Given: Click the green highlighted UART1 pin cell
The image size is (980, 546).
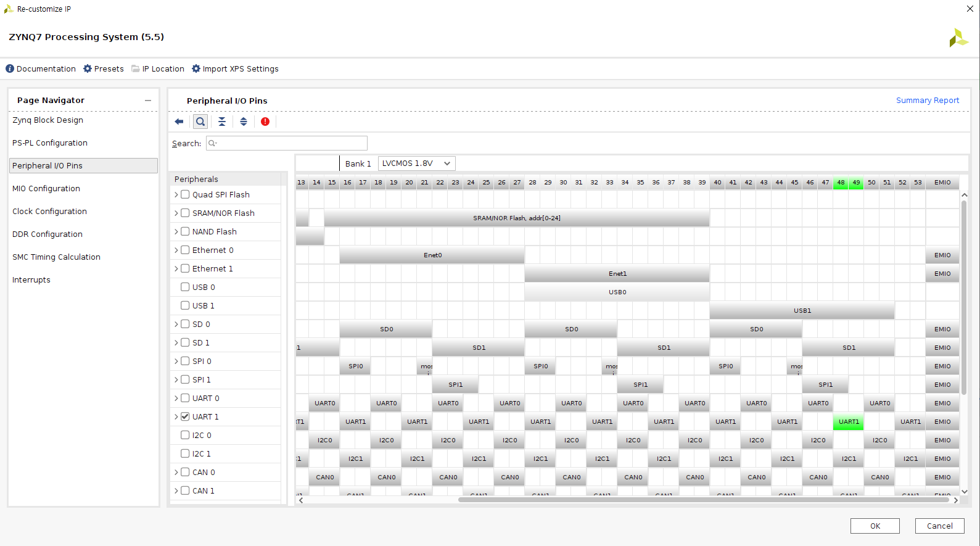Looking at the screenshot, I should point(849,422).
